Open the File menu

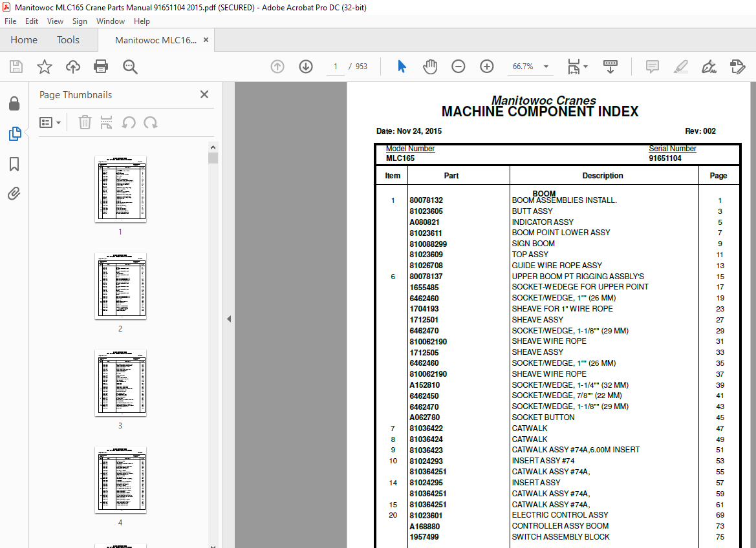(x=10, y=21)
